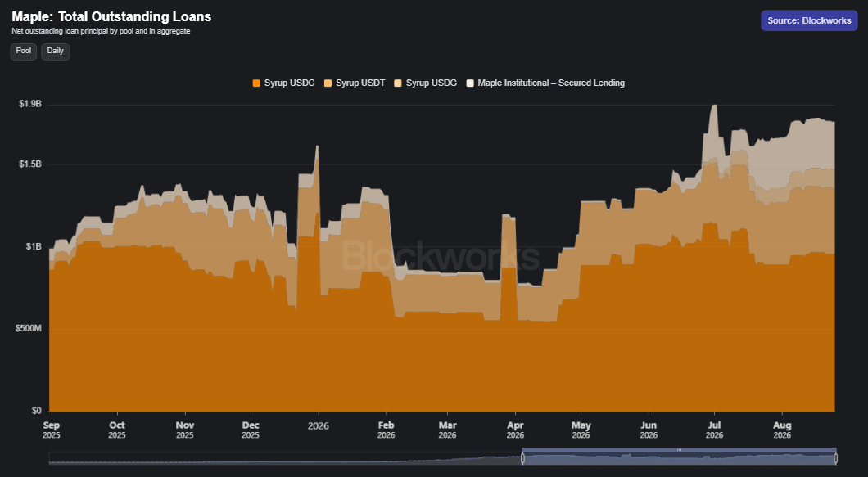Click the Jul 2026 x-axis label

point(714,430)
